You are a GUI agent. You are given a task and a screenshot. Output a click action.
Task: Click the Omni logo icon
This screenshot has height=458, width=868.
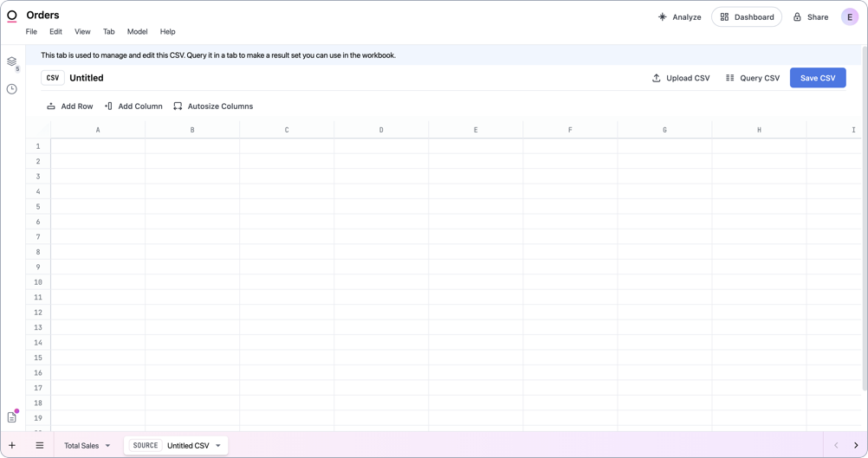(12, 16)
